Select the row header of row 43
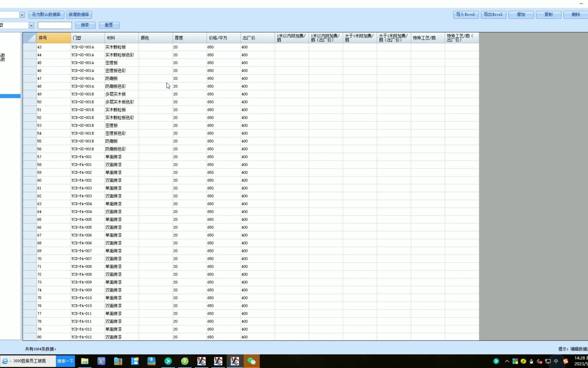Viewport: 588px width, 368px height. tap(30, 47)
